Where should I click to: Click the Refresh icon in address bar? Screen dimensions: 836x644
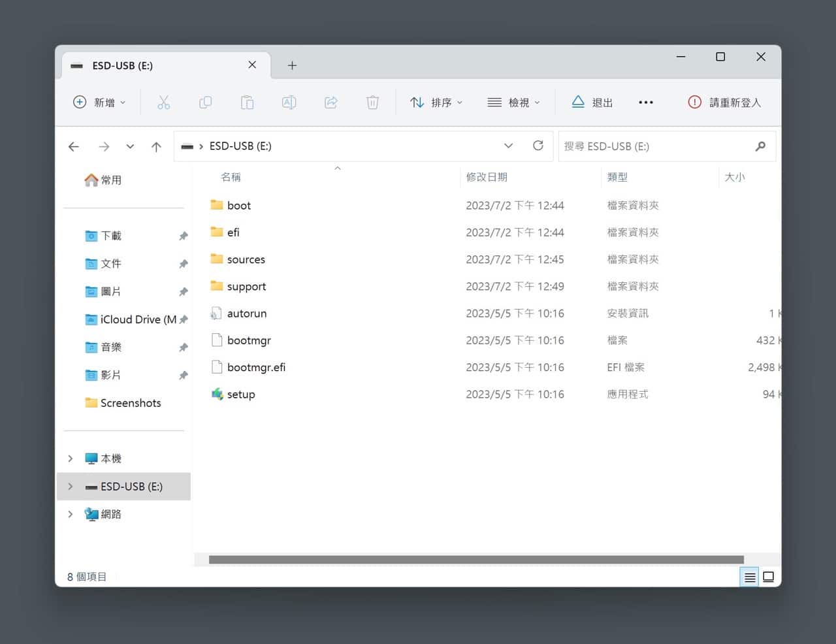coord(538,146)
